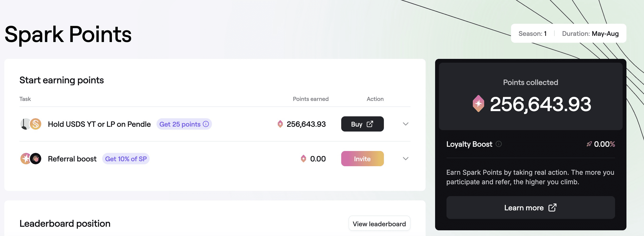
Task: Click the USDS Pendle token icon pair
Action: [x=31, y=124]
